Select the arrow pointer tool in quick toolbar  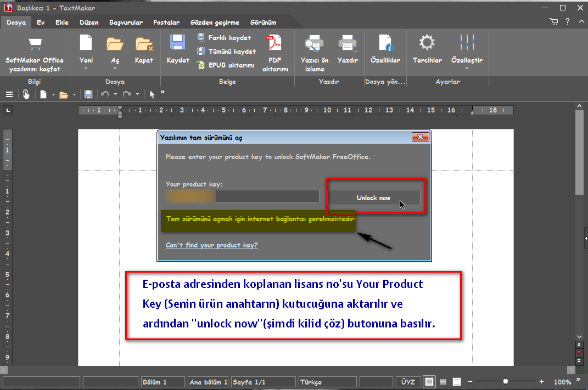152,94
